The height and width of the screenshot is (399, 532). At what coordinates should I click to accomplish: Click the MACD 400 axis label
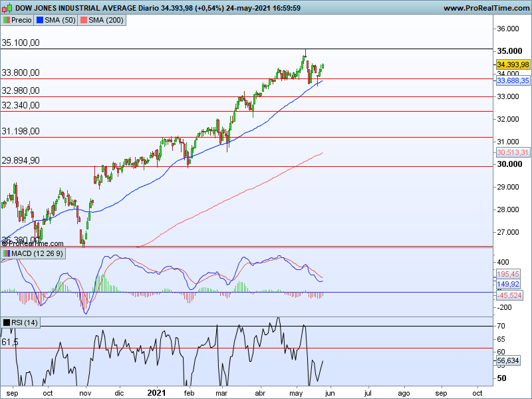[x=503, y=262]
